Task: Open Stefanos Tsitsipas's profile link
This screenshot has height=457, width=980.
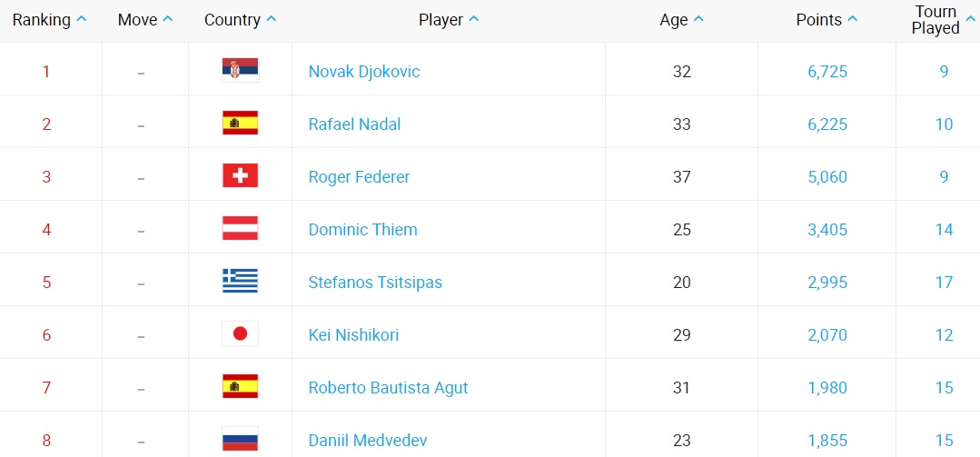Action: coord(375,282)
